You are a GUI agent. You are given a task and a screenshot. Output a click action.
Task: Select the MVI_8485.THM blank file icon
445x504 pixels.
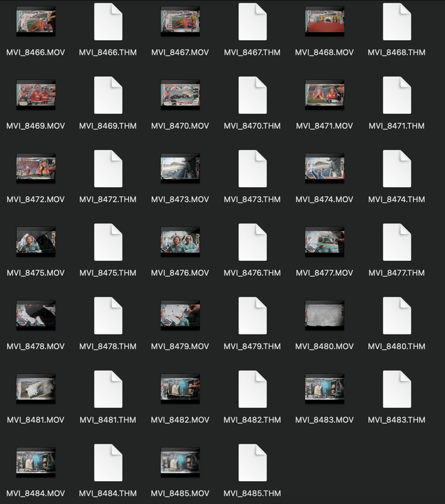point(252,463)
